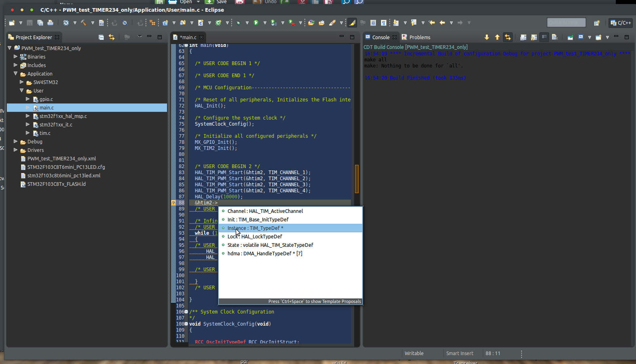The height and width of the screenshot is (364, 636).
Task: Toggle Show Whitespace Characters pilcrow button
Action: [383, 23]
